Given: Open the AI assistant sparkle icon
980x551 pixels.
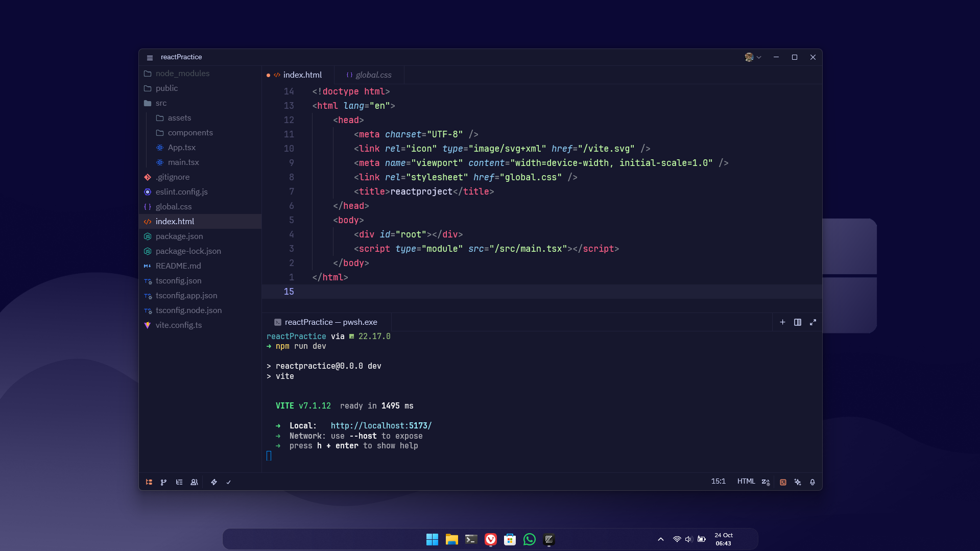Looking at the screenshot, I should (x=798, y=482).
